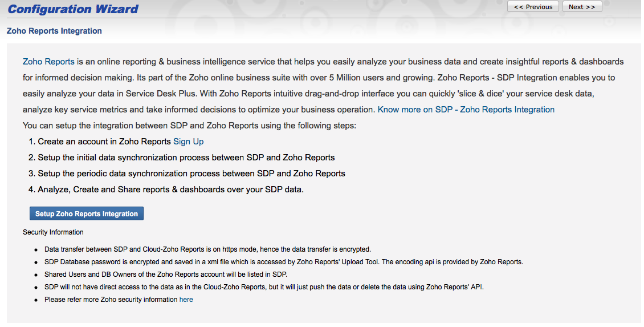Image resolution: width=644 pixels, height=327 pixels.
Task: Click the https data transfer bullet text
Action: point(207,249)
